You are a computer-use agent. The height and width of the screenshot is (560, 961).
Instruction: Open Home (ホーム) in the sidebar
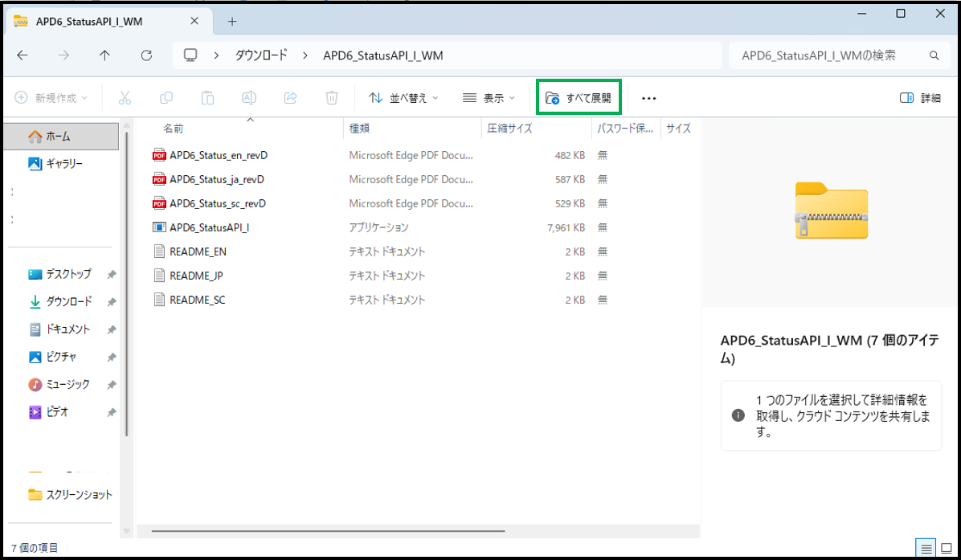point(58,136)
